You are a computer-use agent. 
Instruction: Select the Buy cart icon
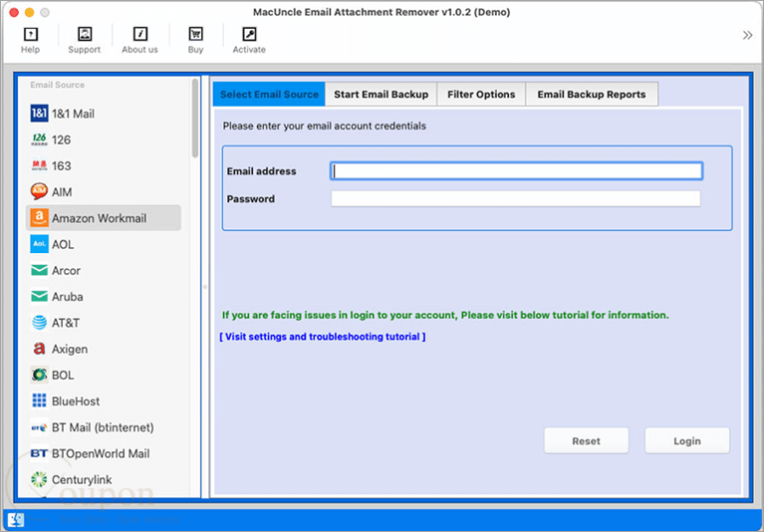click(x=195, y=34)
